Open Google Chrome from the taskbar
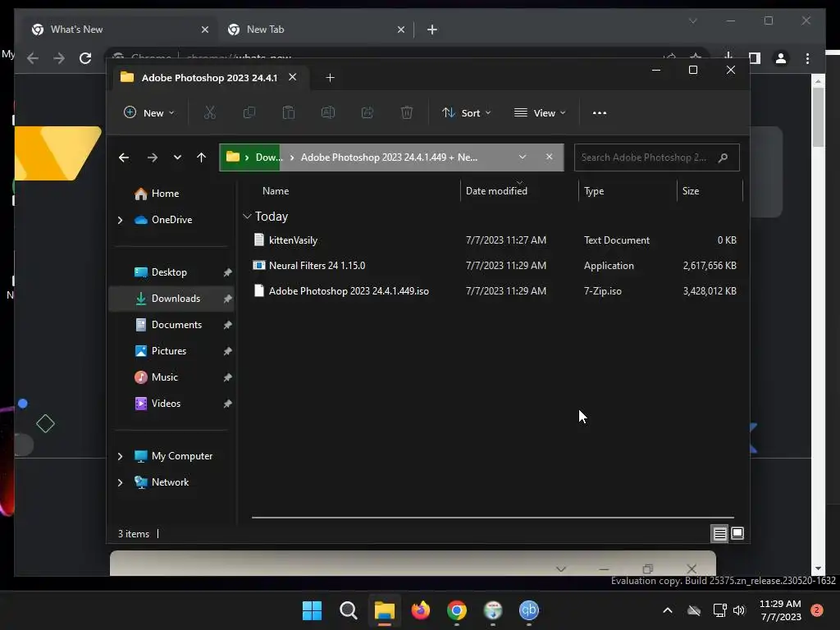The height and width of the screenshot is (630, 840). [x=456, y=610]
